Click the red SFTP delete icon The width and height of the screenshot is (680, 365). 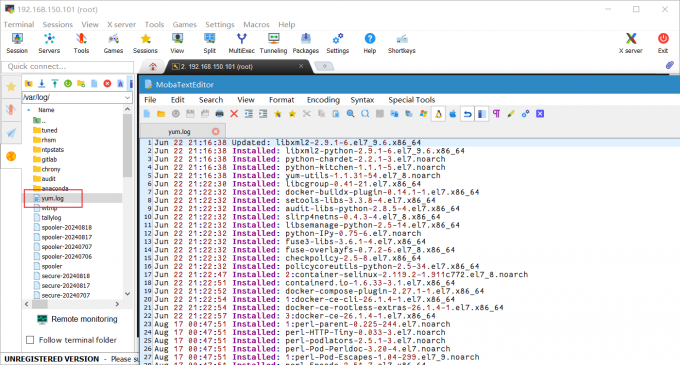(107, 83)
